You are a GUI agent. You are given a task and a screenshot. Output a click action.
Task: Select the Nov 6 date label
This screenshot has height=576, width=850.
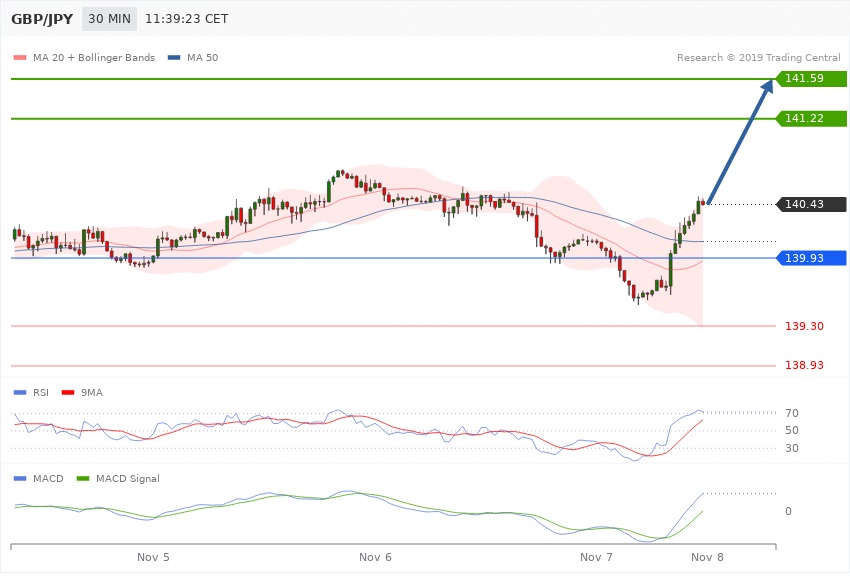tap(374, 556)
